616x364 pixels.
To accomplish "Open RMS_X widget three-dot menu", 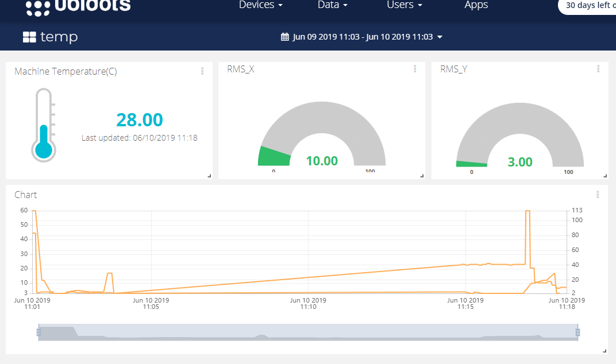I will [415, 69].
